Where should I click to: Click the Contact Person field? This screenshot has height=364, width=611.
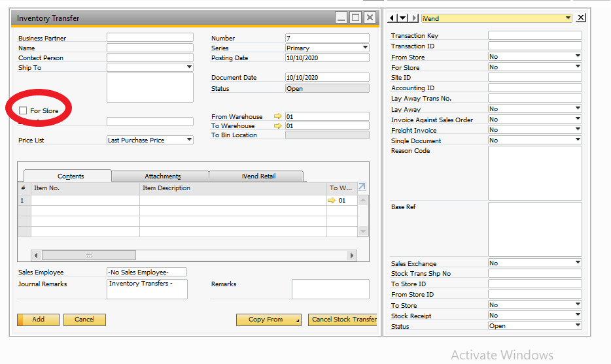pyautogui.click(x=150, y=58)
